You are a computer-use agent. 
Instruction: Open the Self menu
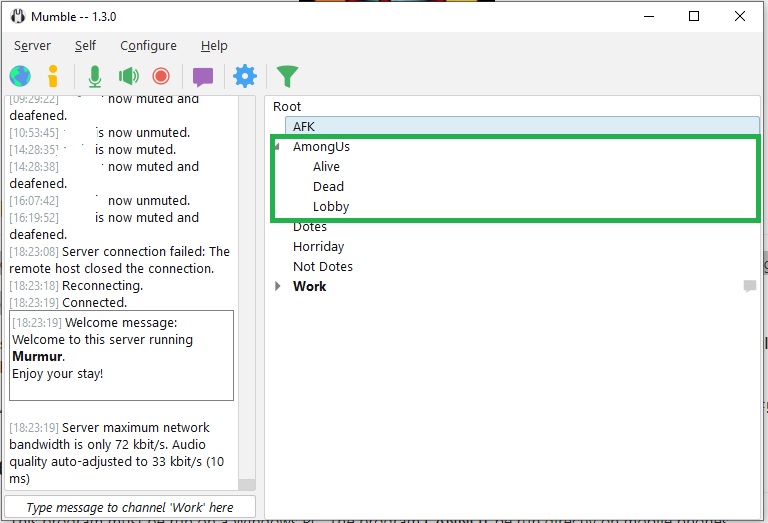[x=85, y=46]
